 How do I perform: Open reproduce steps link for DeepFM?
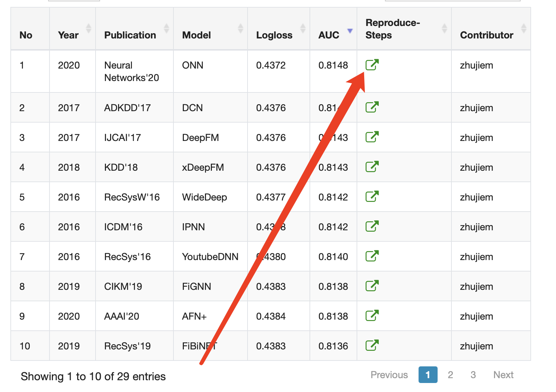pyautogui.click(x=372, y=137)
